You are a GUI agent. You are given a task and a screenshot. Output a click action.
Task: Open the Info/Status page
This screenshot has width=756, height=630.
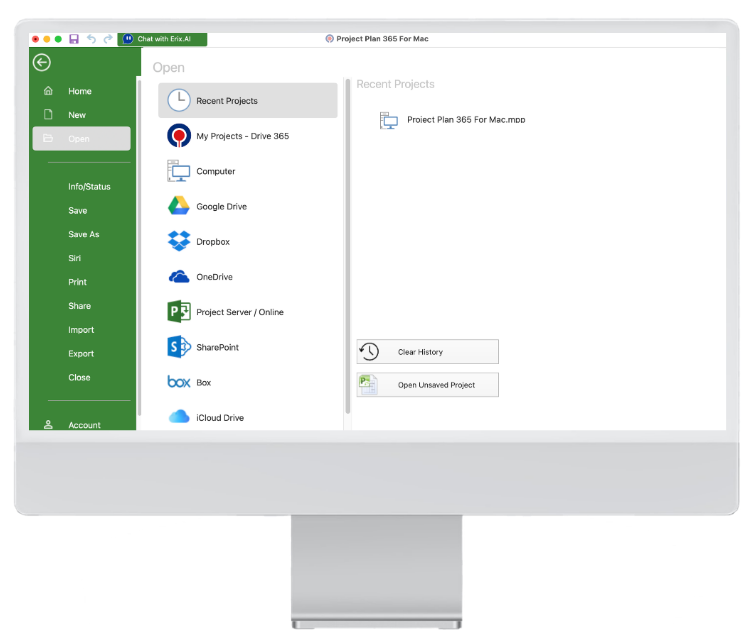(x=89, y=187)
